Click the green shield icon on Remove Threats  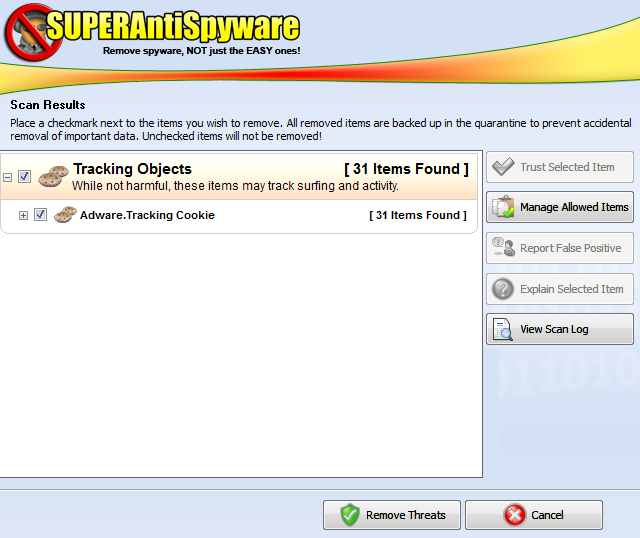pyautogui.click(x=349, y=515)
